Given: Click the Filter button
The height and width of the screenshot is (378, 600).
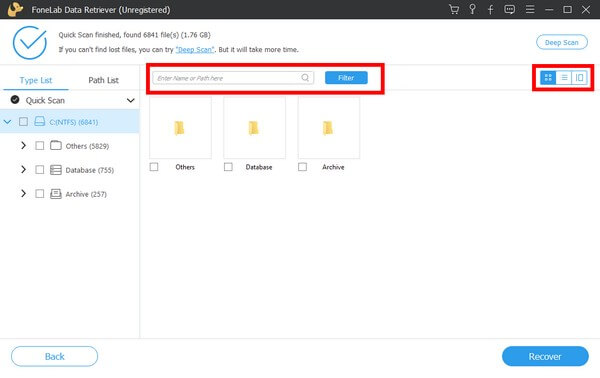Looking at the screenshot, I should 346,78.
